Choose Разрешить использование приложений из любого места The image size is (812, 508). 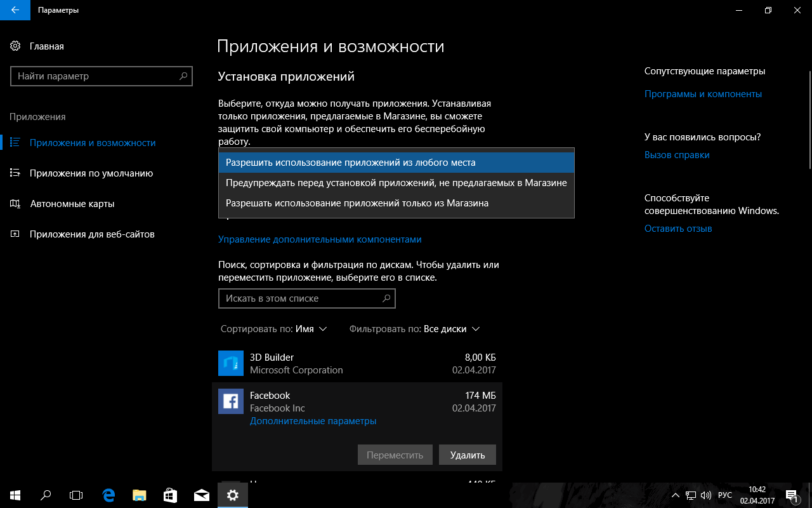pyautogui.click(x=396, y=163)
